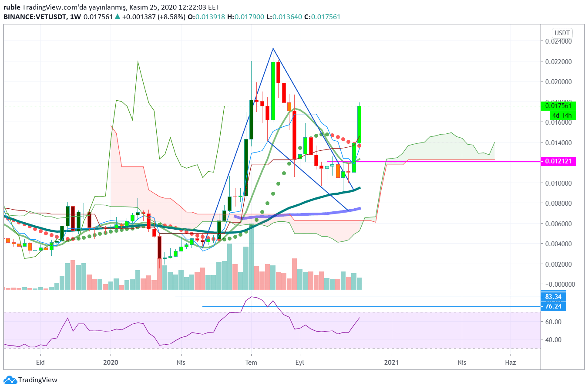The image size is (588, 390).
Task: Click the low value L:0.013640 in header
Action: pos(284,17)
